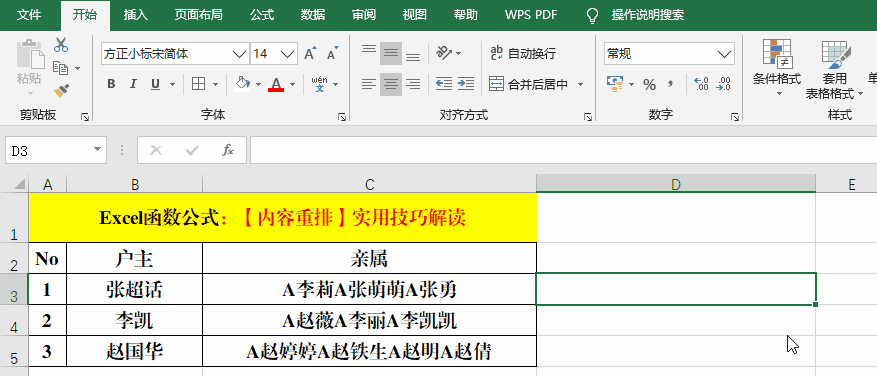The image size is (877, 376).
Task: Toggle 自动换行 wrap text
Action: click(x=523, y=54)
